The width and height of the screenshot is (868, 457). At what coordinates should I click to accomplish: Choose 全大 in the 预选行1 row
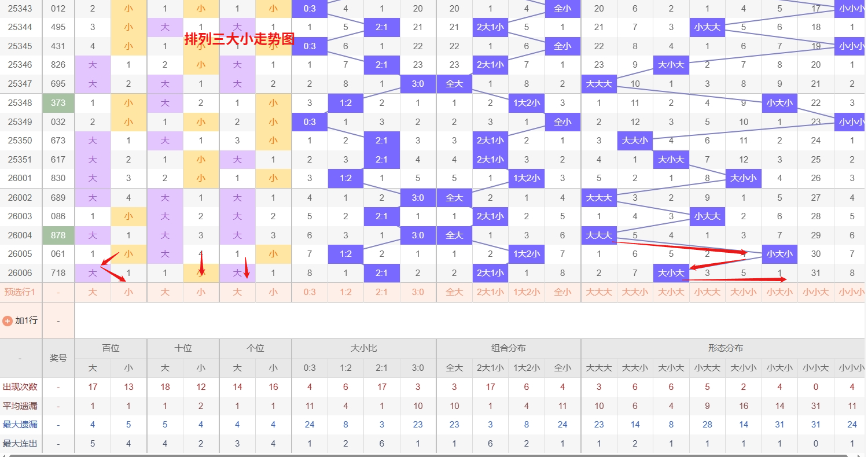click(454, 292)
